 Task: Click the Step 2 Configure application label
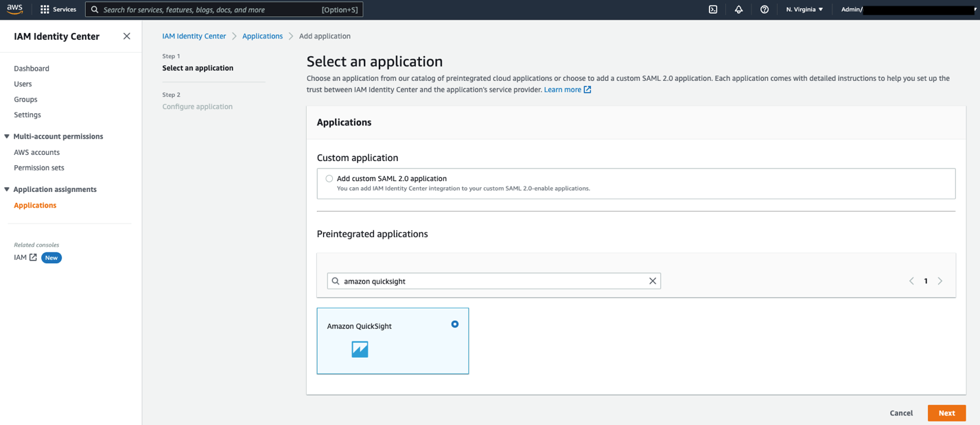197,106
